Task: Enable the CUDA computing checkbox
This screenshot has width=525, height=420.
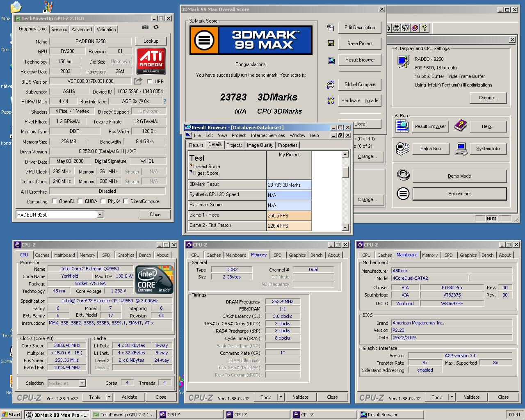Action: click(80, 201)
